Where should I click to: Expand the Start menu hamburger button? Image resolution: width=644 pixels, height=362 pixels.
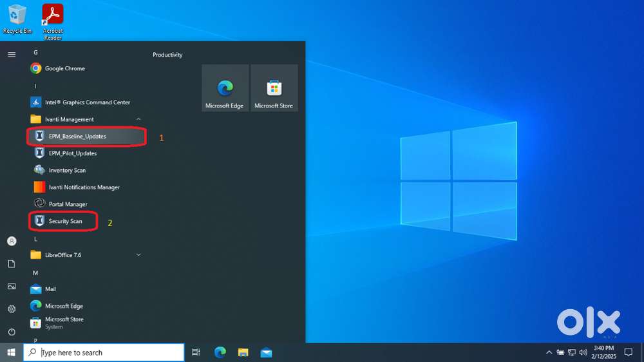12,54
